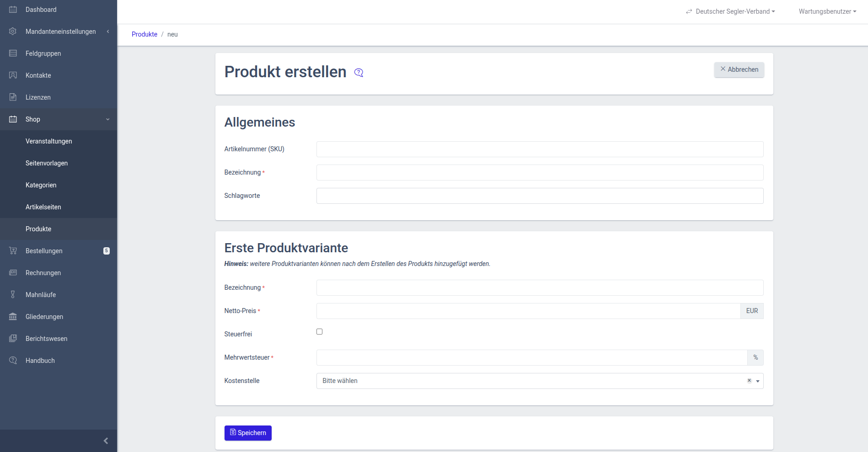Open the Deutscher Segler-Verband tenant dropdown
The height and width of the screenshot is (452, 868).
(x=730, y=11)
